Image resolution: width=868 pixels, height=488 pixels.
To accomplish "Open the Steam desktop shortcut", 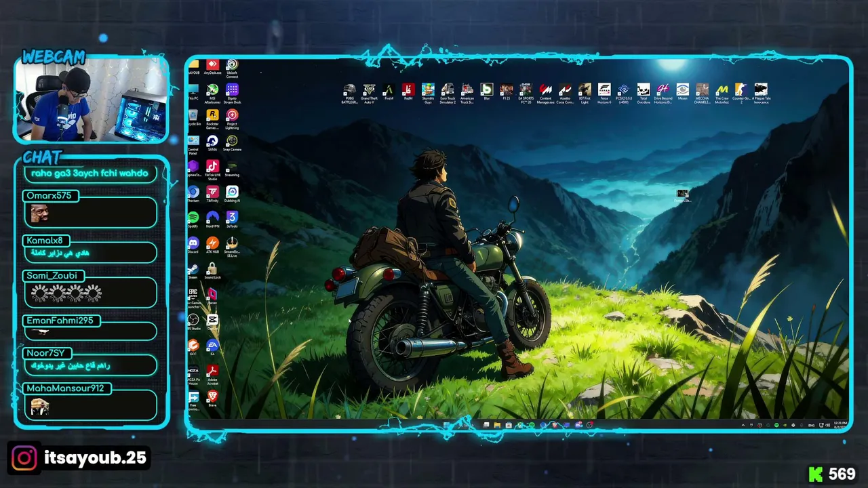I will click(x=193, y=271).
